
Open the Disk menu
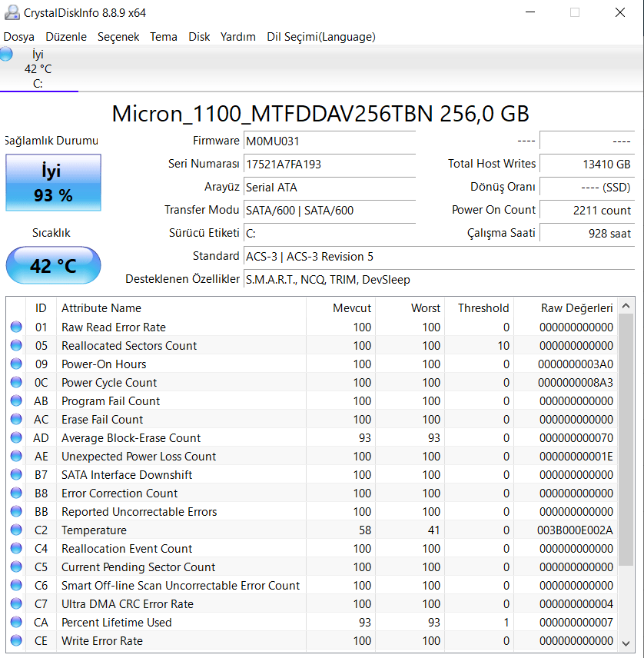point(199,37)
